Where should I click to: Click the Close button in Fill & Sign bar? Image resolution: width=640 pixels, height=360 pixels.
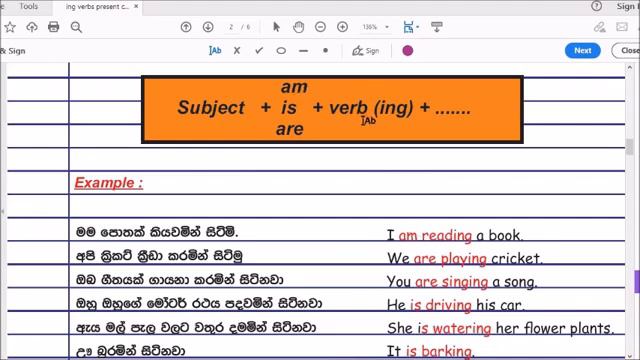[627, 51]
